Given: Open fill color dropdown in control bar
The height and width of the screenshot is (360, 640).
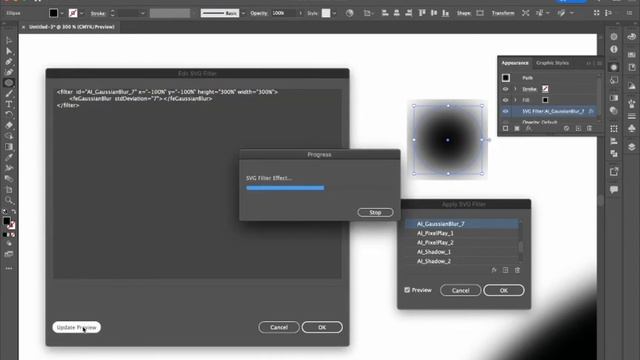Looking at the screenshot, I should pyautogui.click(x=62, y=13).
